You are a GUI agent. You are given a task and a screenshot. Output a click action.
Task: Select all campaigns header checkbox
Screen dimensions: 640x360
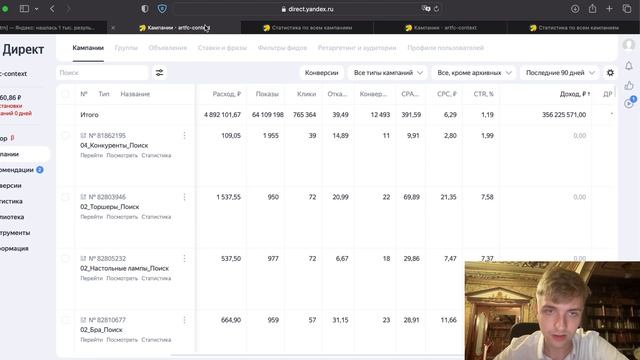tap(65, 94)
